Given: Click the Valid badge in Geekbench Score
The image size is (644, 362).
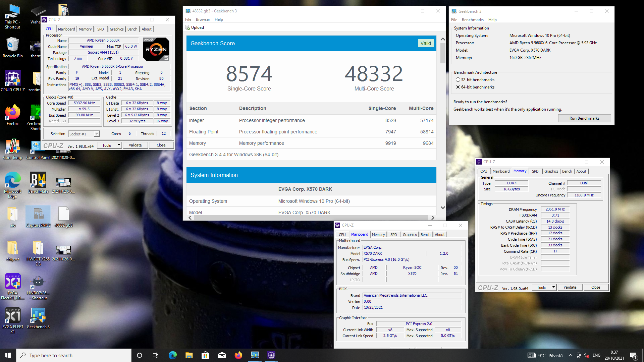Looking at the screenshot, I should (x=426, y=43).
